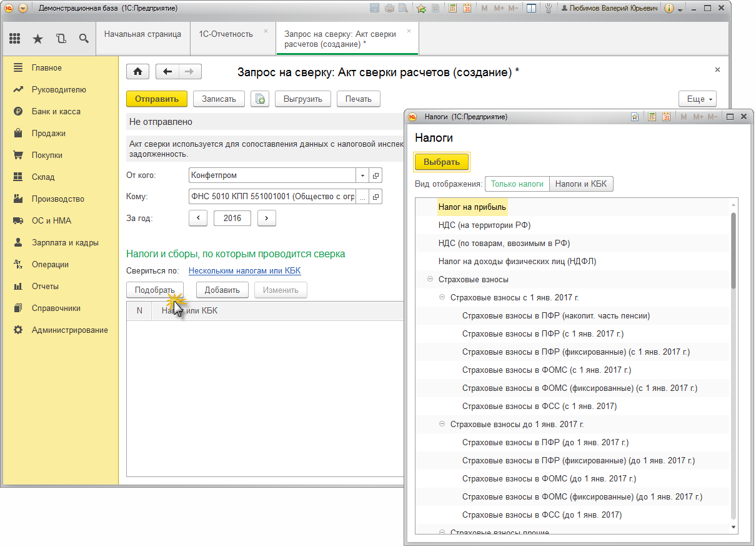Click the Подобрать button
The width and height of the screenshot is (756, 547).
pyautogui.click(x=154, y=290)
